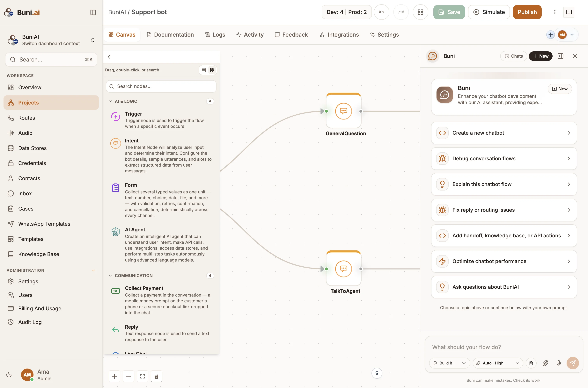
Task: Open WhatsApp Templates in sidebar
Action: click(x=51, y=224)
